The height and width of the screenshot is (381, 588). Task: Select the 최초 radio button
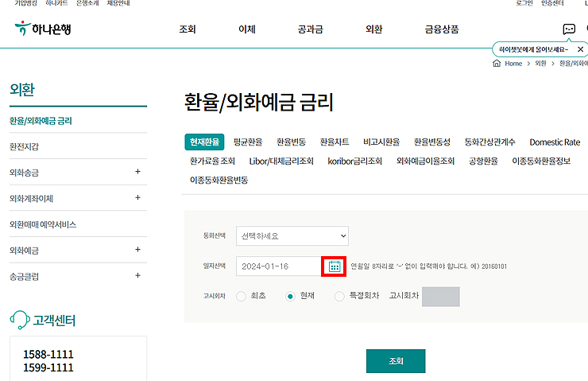[241, 296]
